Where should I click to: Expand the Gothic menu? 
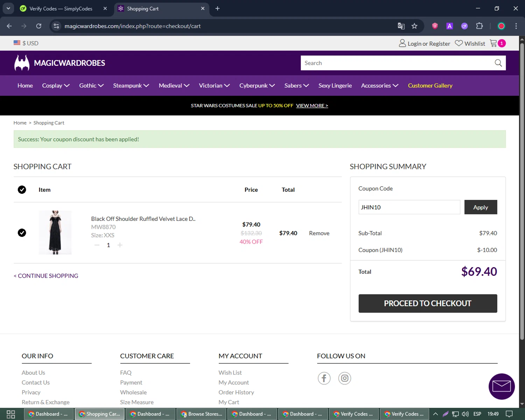pos(91,85)
